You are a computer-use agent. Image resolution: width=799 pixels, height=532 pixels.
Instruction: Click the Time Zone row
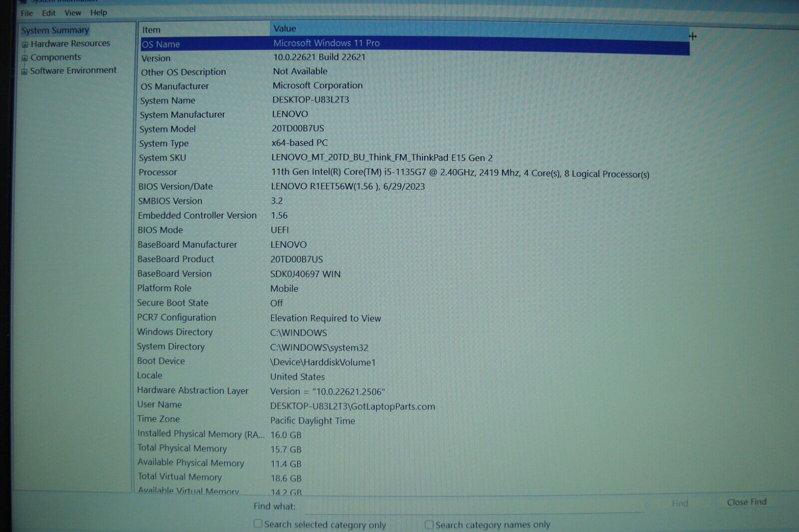tap(414, 419)
